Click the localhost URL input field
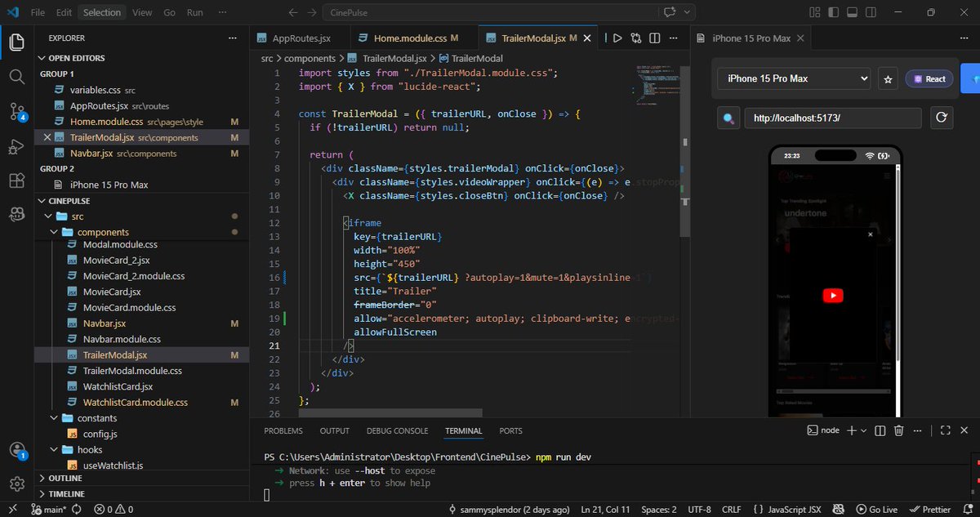 [832, 118]
